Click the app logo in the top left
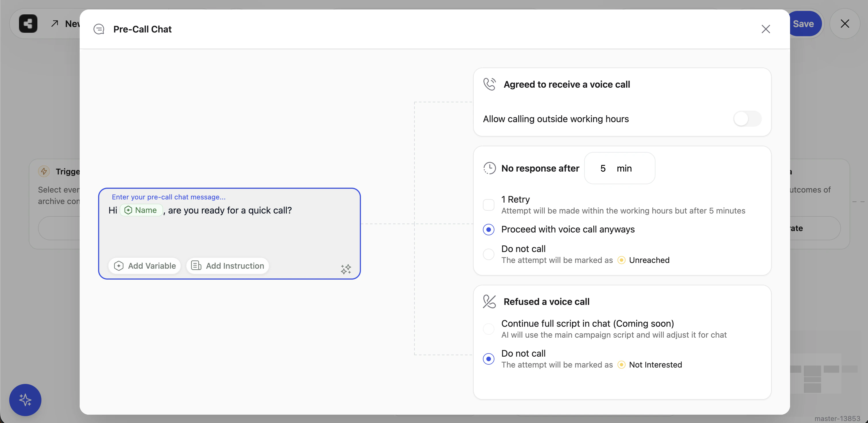This screenshot has width=868, height=423. pos(28,23)
